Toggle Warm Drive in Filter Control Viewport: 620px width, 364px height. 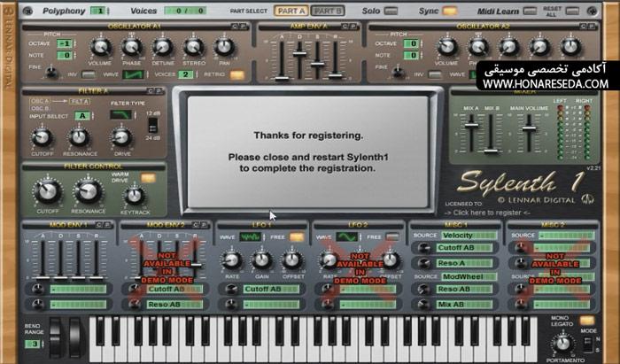pyautogui.click(x=148, y=178)
